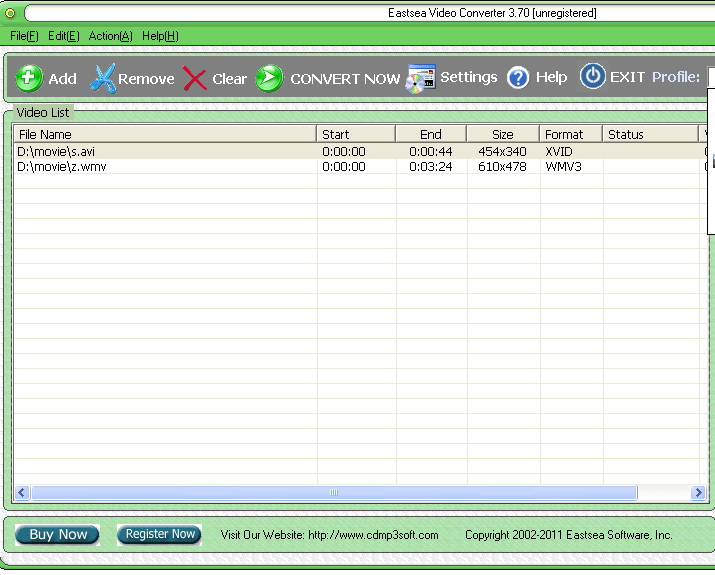The height and width of the screenshot is (575, 715).
Task: Click the Profile label
Action: click(676, 77)
